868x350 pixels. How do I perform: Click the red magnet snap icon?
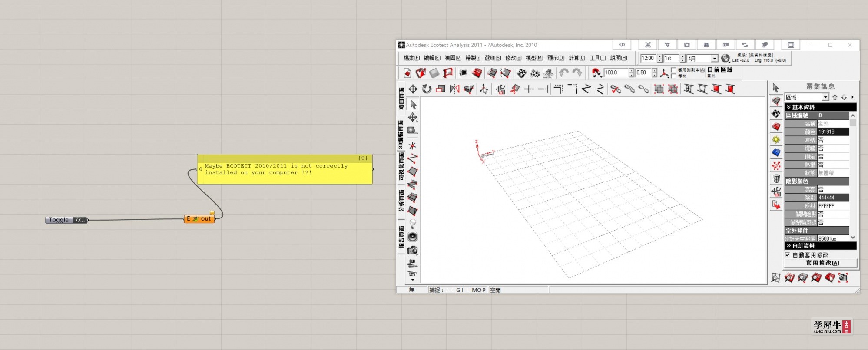click(596, 73)
